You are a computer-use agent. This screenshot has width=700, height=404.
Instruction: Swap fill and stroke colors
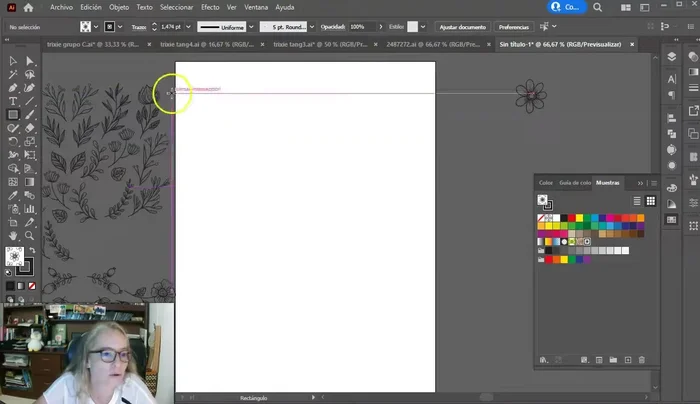(32, 250)
